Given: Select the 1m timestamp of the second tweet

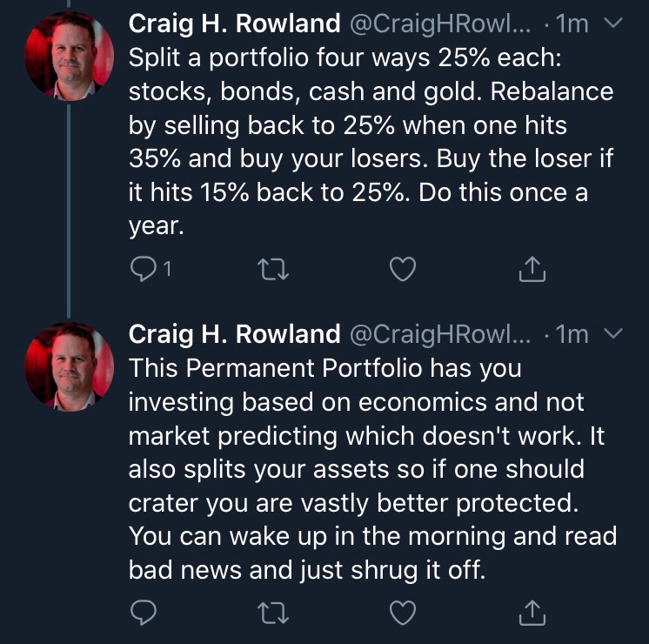Looking at the screenshot, I should coord(572,334).
